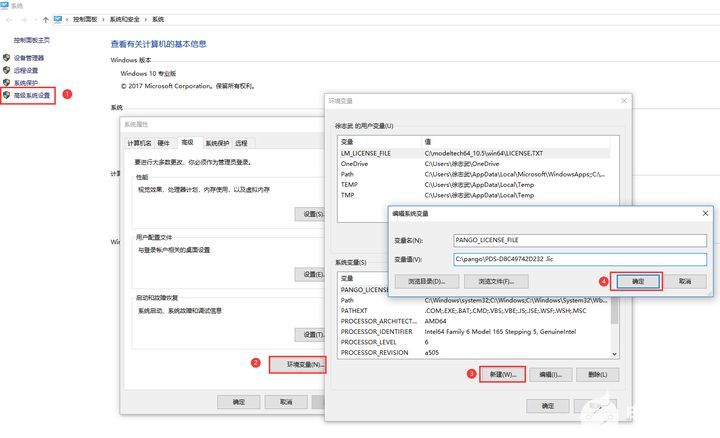Open 系统保护 from the sidebar

[x=26, y=83]
